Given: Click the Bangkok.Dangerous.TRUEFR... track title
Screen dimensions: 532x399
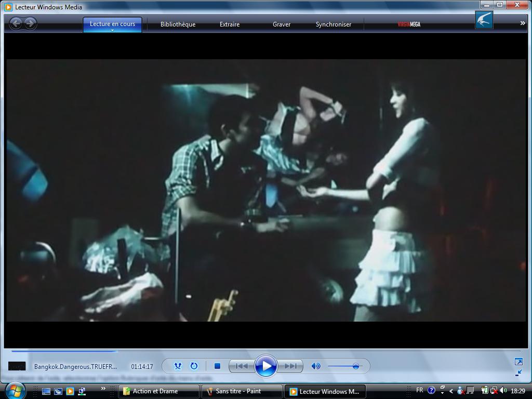Looking at the screenshot, I should (x=75, y=366).
